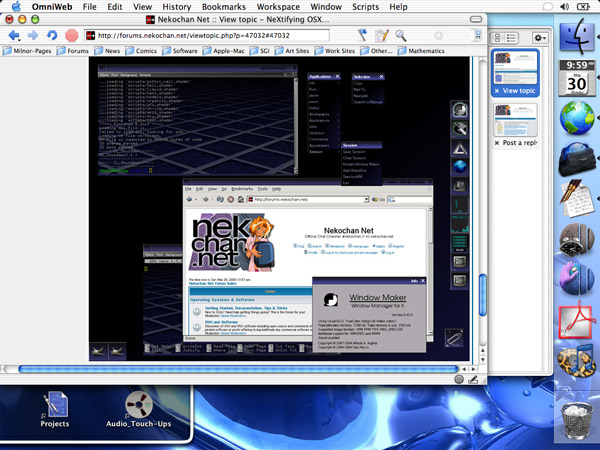Open the black bag Dock icon
Viewport: 600px width, 450px height.
point(577,159)
